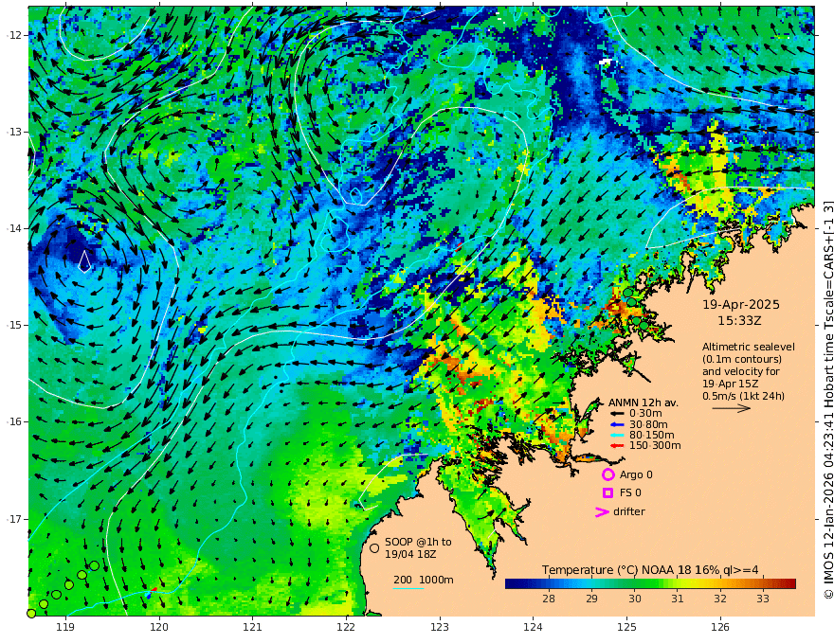Click latitude axis label '-15'
834x644 pixels.
(x=13, y=325)
